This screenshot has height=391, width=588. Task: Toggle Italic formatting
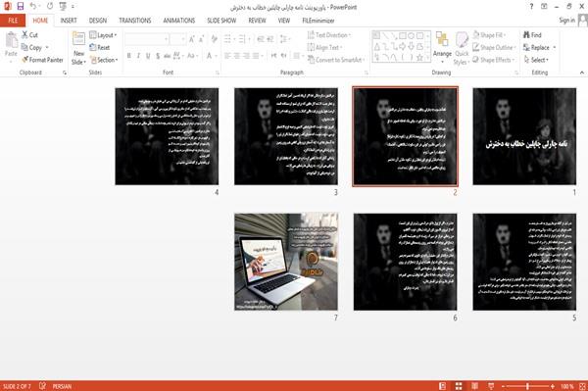pos(138,56)
